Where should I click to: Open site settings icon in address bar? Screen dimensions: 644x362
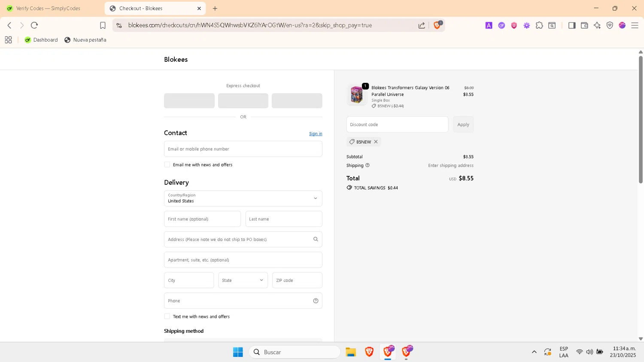[119, 25]
